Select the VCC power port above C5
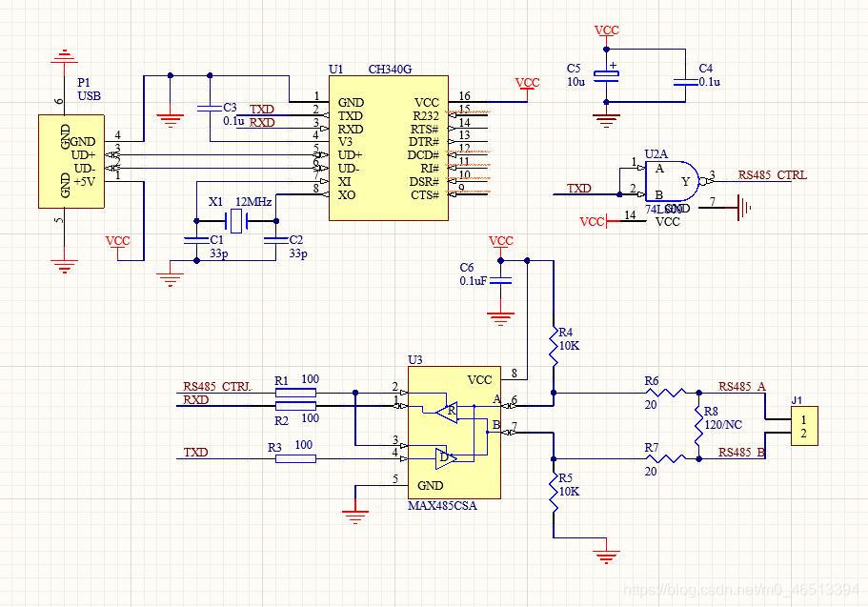The width and height of the screenshot is (868, 607). pyautogui.click(x=607, y=31)
